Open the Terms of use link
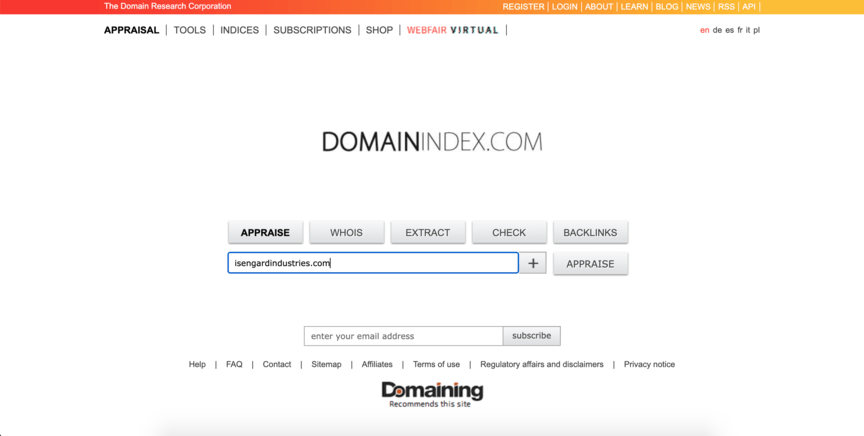Image resolution: width=864 pixels, height=436 pixels. (436, 364)
